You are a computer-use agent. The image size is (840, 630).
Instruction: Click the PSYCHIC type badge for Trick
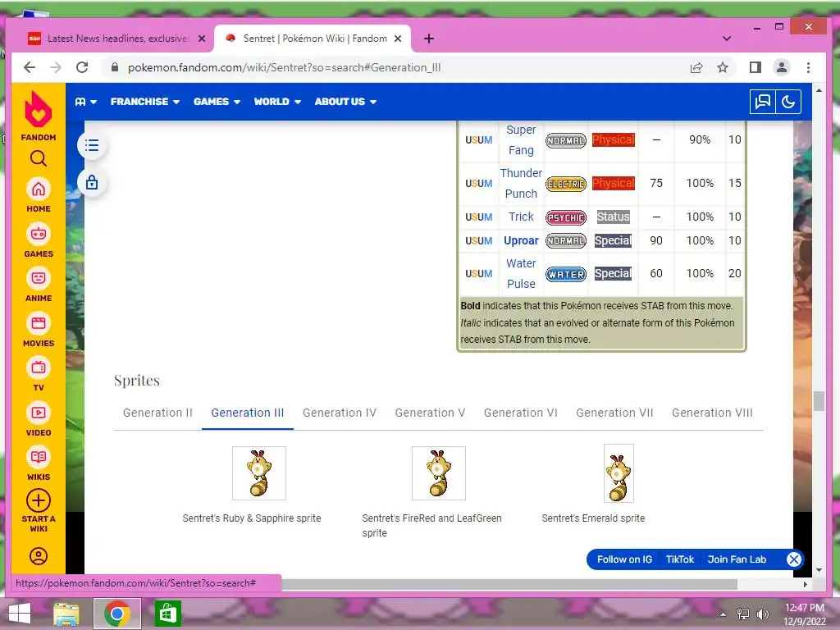[566, 217]
